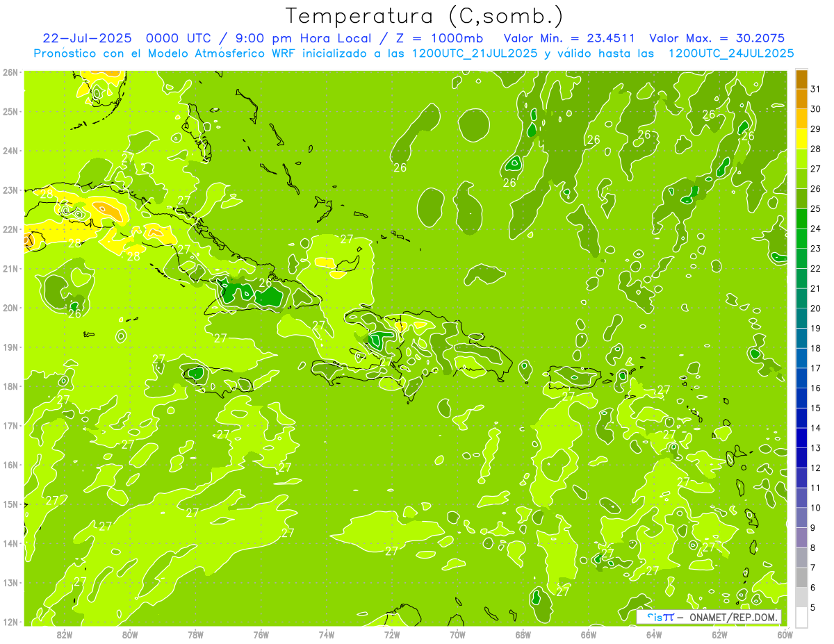Click the '70W' longitude axis label

coord(457,634)
